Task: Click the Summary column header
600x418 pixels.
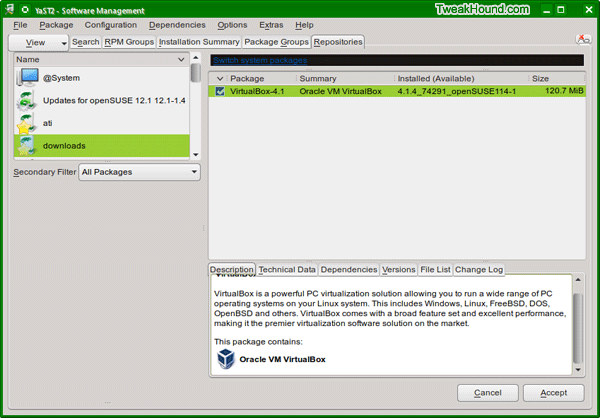Action: (x=346, y=78)
